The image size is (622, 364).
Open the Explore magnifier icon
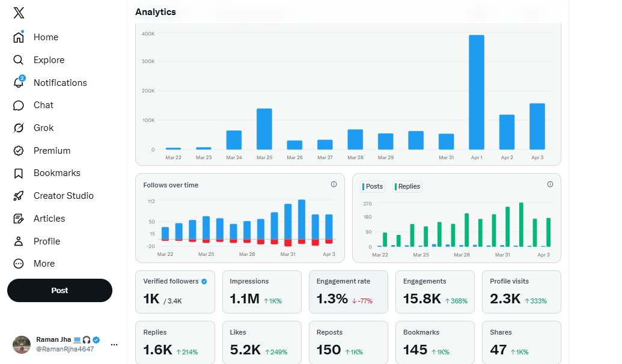coord(18,60)
